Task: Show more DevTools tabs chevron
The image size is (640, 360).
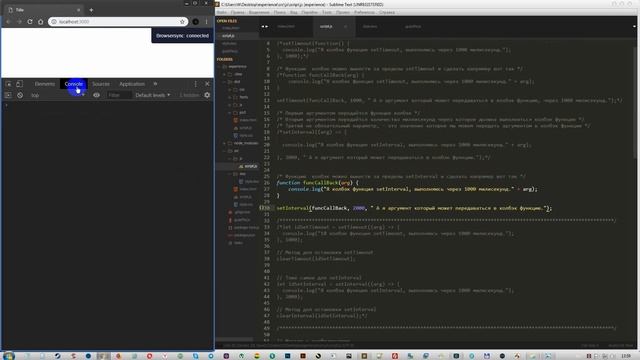Action: click(155, 84)
